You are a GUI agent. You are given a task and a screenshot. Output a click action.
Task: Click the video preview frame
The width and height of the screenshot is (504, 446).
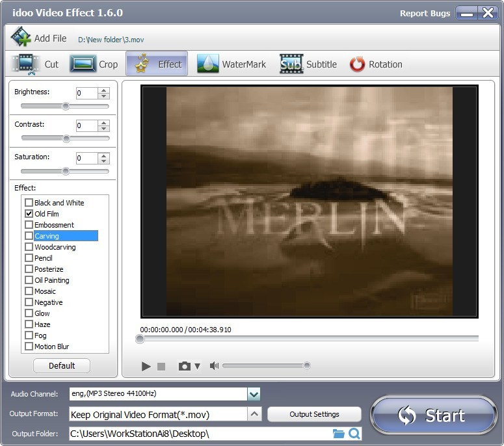[x=309, y=202]
